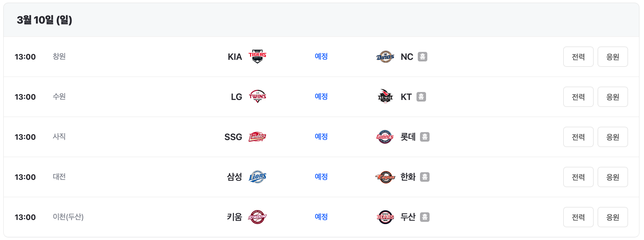Select the Kiwoom Heroes logo
Viewport: 644px width, 240px height.
(x=257, y=217)
